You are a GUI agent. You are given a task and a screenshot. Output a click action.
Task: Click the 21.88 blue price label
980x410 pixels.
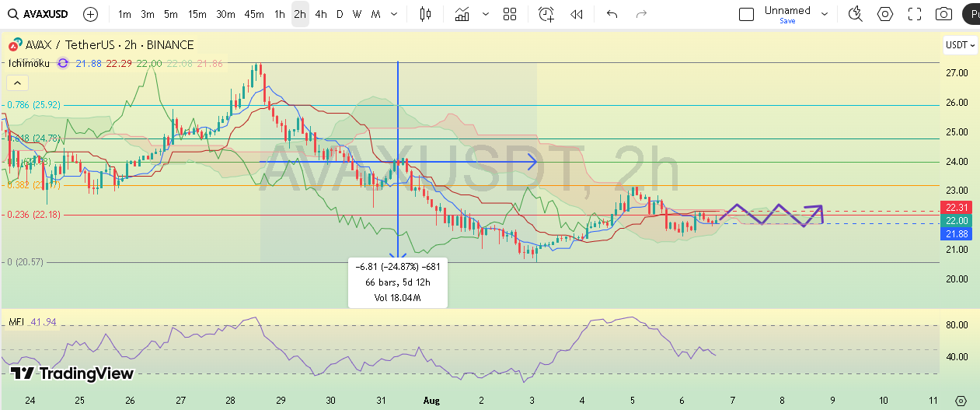click(955, 234)
